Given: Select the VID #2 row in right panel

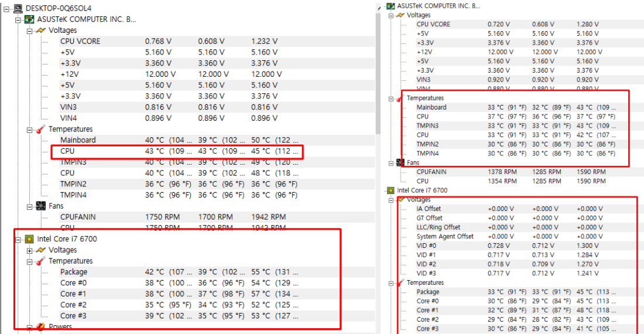Looking at the screenshot, I should coord(529,264).
